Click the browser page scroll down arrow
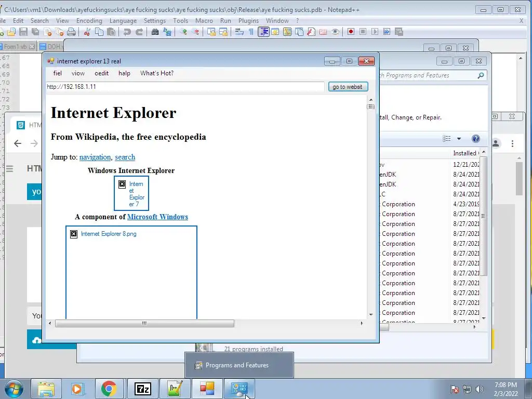Viewport: 532px width, 399px height. click(x=371, y=314)
